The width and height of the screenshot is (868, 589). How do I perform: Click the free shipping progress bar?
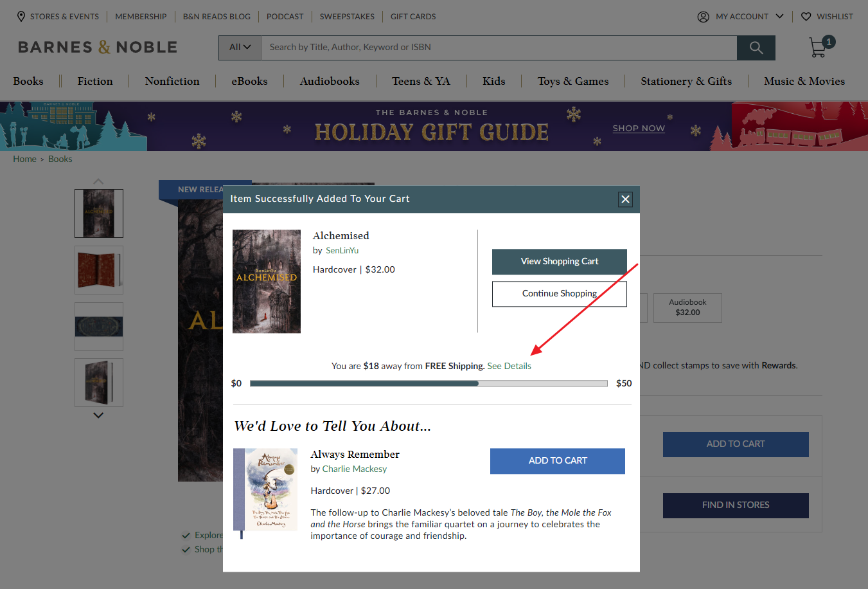tap(429, 383)
